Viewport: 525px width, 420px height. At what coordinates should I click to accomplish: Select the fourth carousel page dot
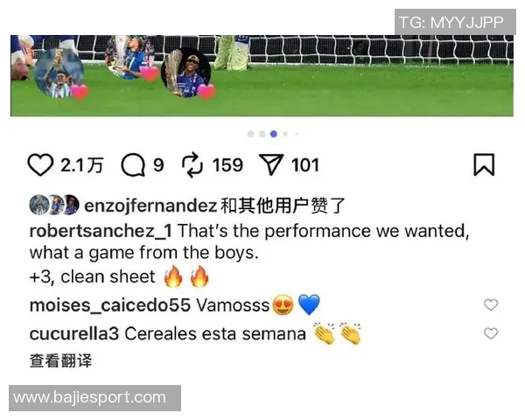[285, 134]
